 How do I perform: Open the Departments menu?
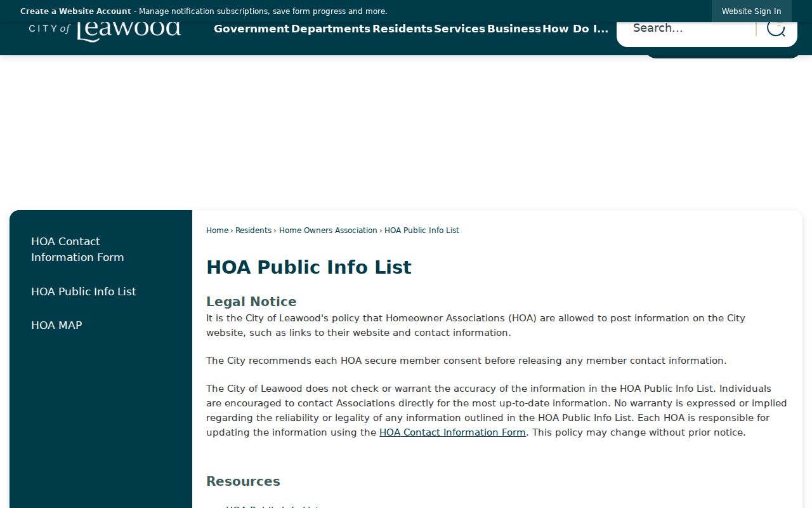pyautogui.click(x=331, y=29)
